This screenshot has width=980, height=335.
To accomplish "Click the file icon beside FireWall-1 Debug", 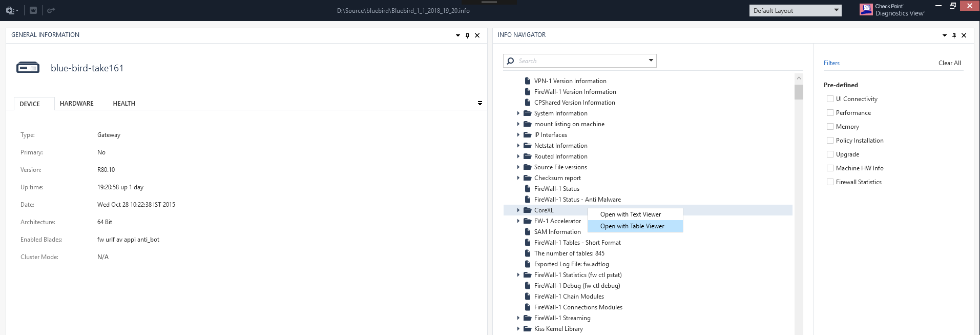I will (x=527, y=286).
